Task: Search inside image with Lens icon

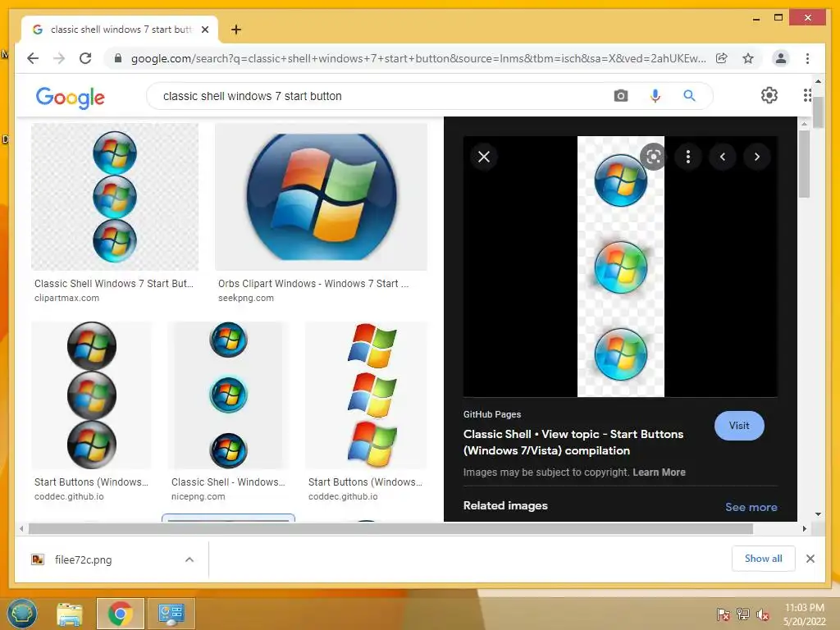Action: pos(653,157)
